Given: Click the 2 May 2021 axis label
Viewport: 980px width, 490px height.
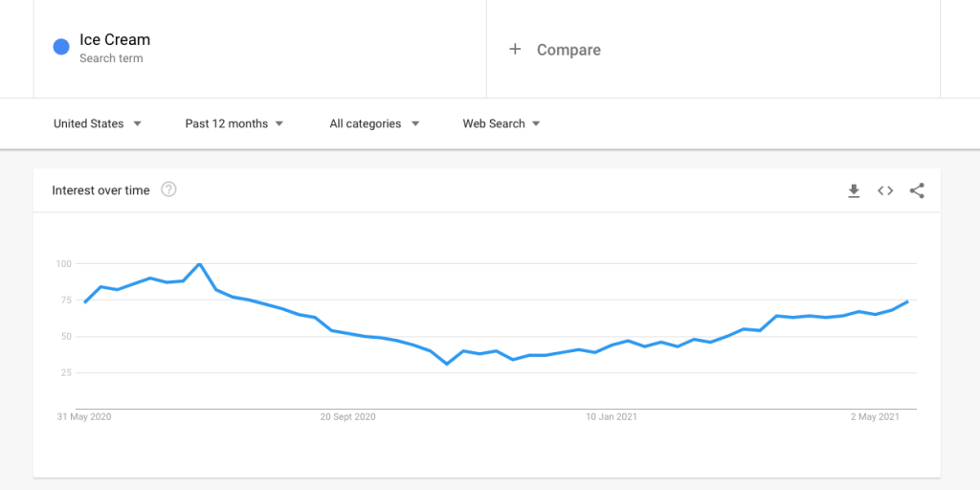Looking at the screenshot, I should 876,417.
